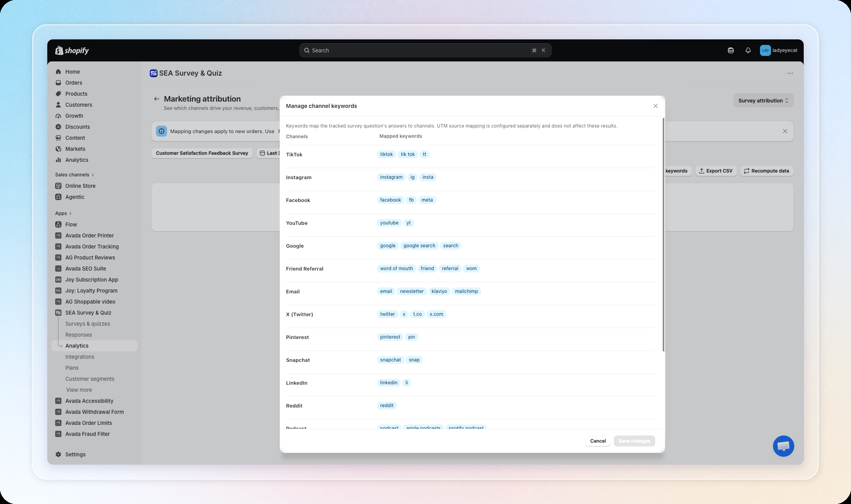
Task: Open the Responses submenu item
Action: (78, 335)
